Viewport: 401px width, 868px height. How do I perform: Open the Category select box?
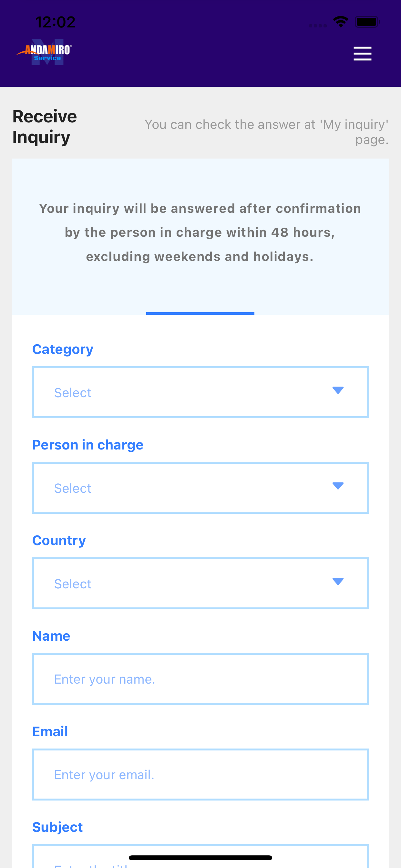coord(200,392)
